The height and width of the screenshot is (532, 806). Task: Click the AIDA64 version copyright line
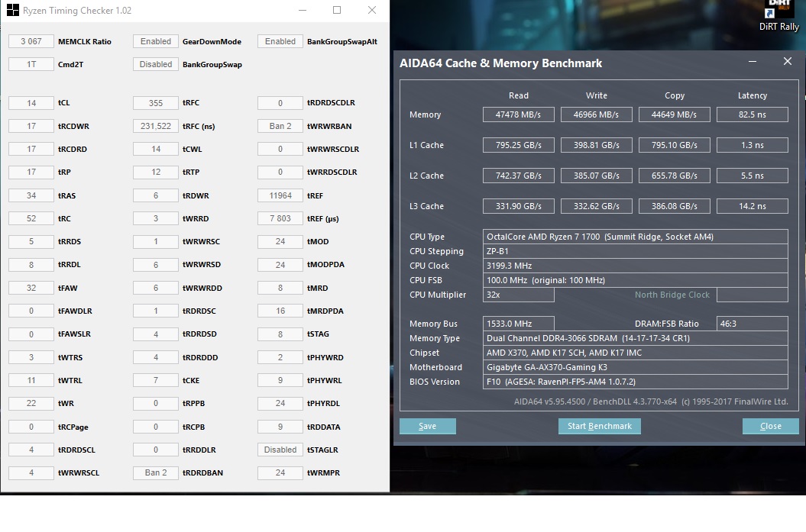pyautogui.click(x=651, y=401)
